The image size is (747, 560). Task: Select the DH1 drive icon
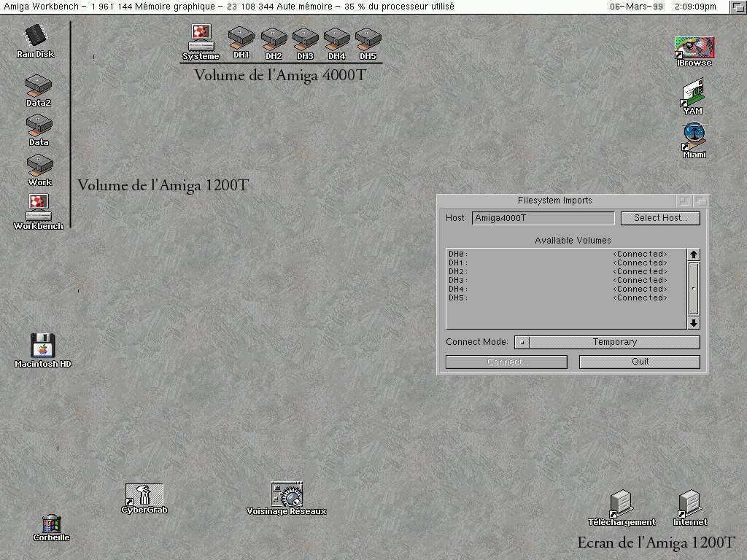pos(241,43)
